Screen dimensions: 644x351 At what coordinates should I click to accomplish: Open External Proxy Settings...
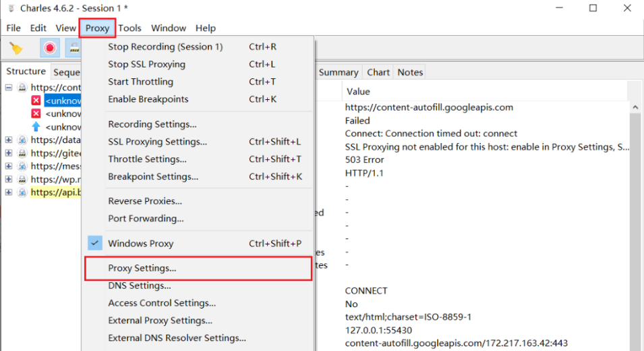198,320
